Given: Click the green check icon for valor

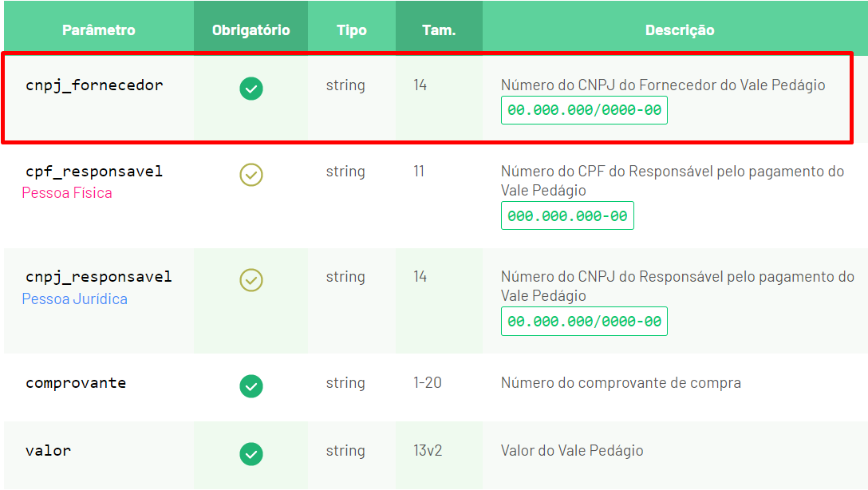Looking at the screenshot, I should tap(251, 454).
